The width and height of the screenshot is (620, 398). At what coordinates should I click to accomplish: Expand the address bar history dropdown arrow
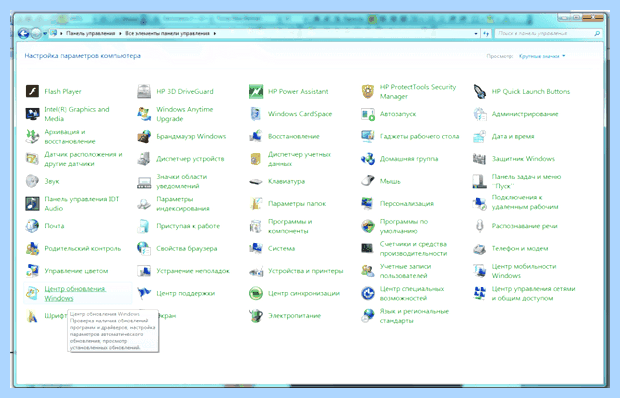tap(476, 34)
